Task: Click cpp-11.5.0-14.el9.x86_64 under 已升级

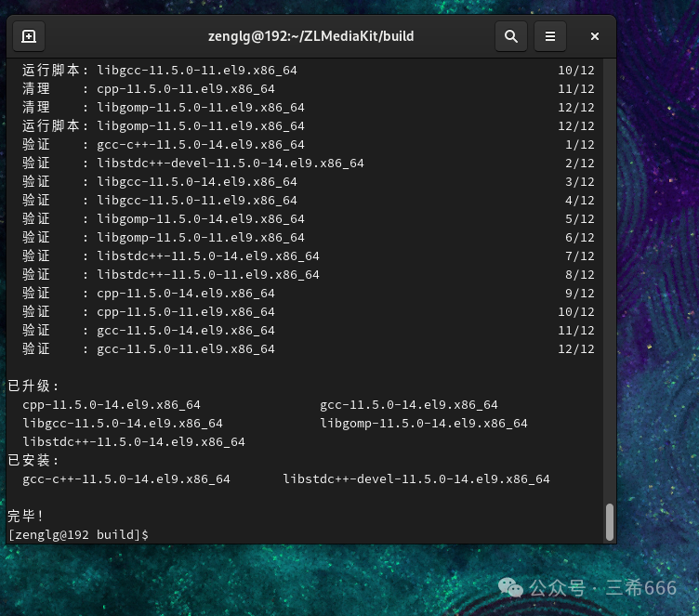Action: pos(112,405)
